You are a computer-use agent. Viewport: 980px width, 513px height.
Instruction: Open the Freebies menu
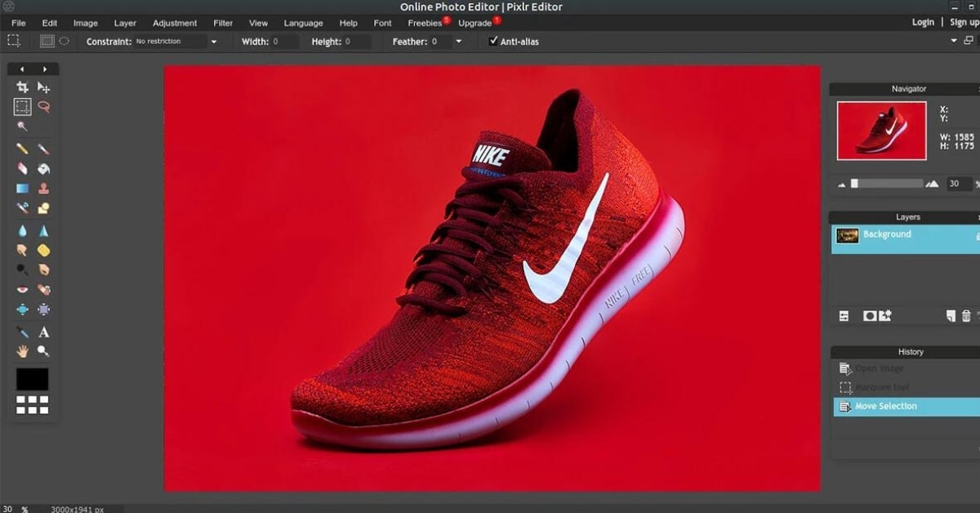point(425,23)
